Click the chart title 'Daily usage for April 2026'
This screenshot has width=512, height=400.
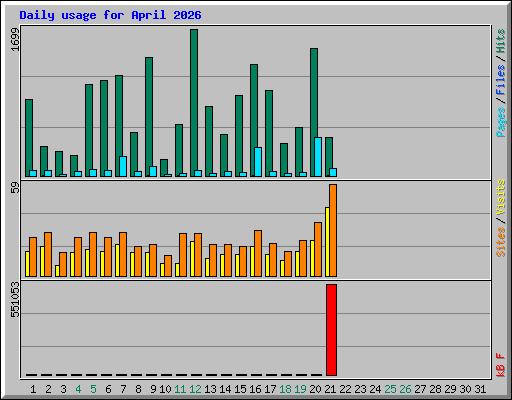pos(110,15)
